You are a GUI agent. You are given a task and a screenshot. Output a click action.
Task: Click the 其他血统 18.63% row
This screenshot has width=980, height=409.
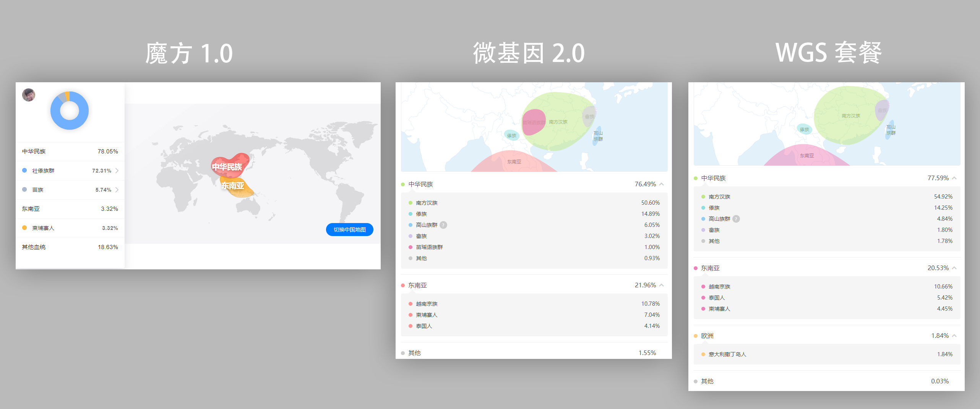(70, 247)
